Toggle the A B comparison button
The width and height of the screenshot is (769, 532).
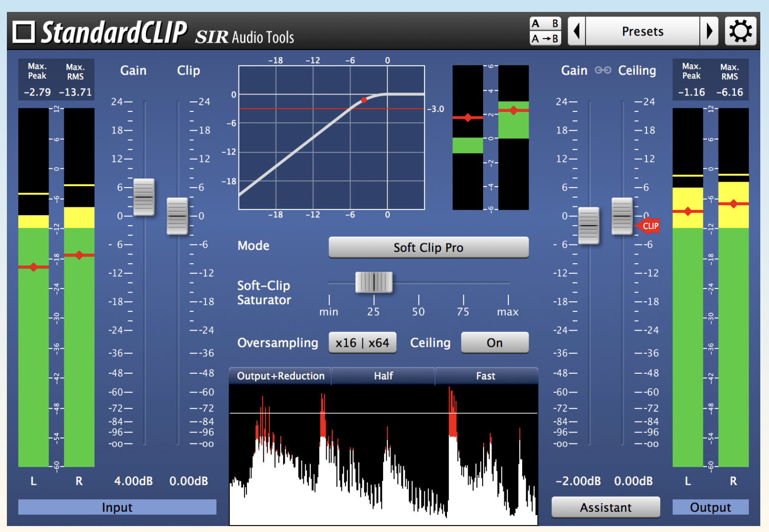(545, 23)
